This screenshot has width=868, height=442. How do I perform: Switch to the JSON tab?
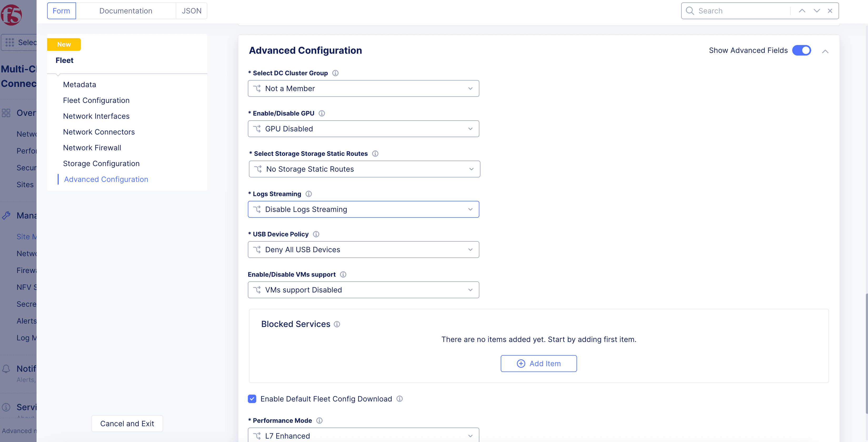191,11
